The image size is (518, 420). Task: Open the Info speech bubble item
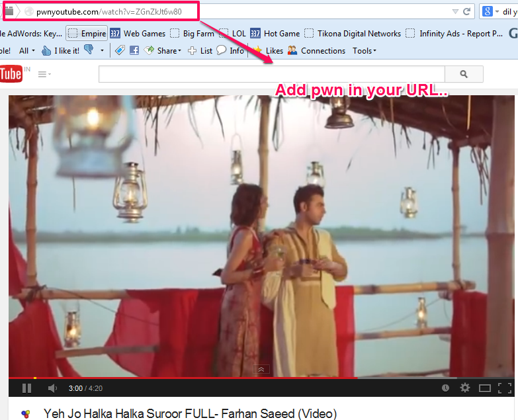click(230, 50)
